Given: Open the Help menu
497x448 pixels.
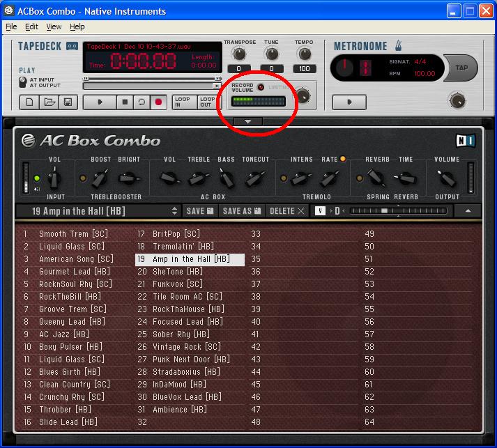Looking at the screenshot, I should 77,26.
